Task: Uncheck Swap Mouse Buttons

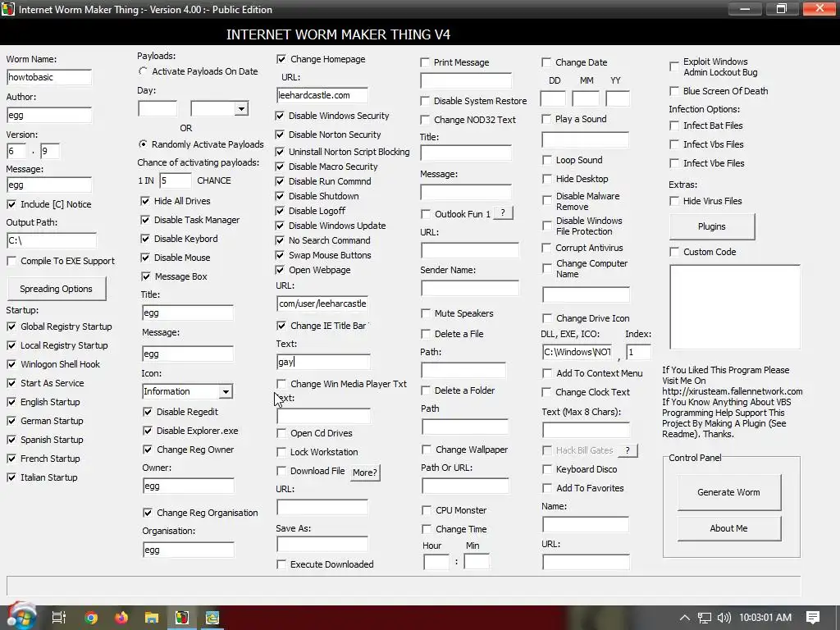Action: [280, 255]
